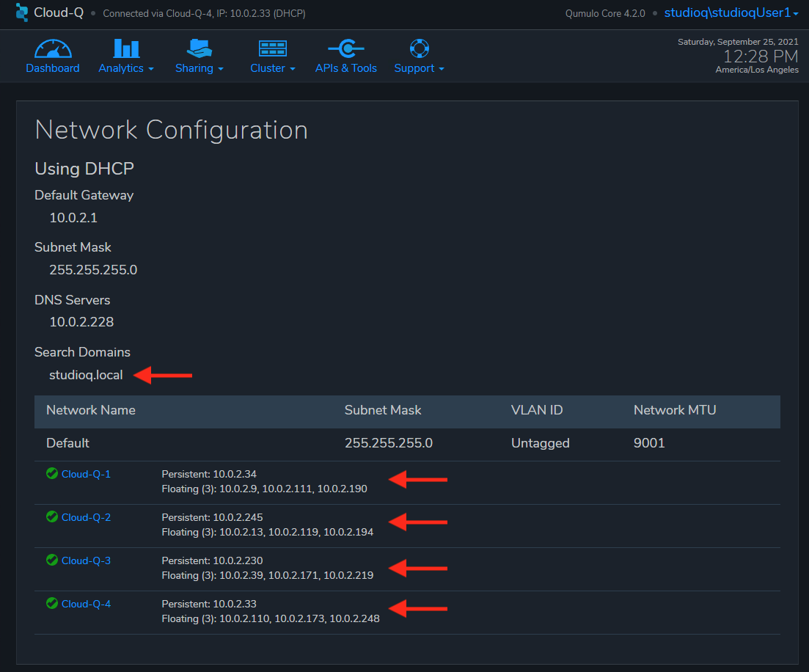Viewport: 809px width, 672px height.
Task: Click Persistent: 10.0.2.34 address
Action: (209, 474)
